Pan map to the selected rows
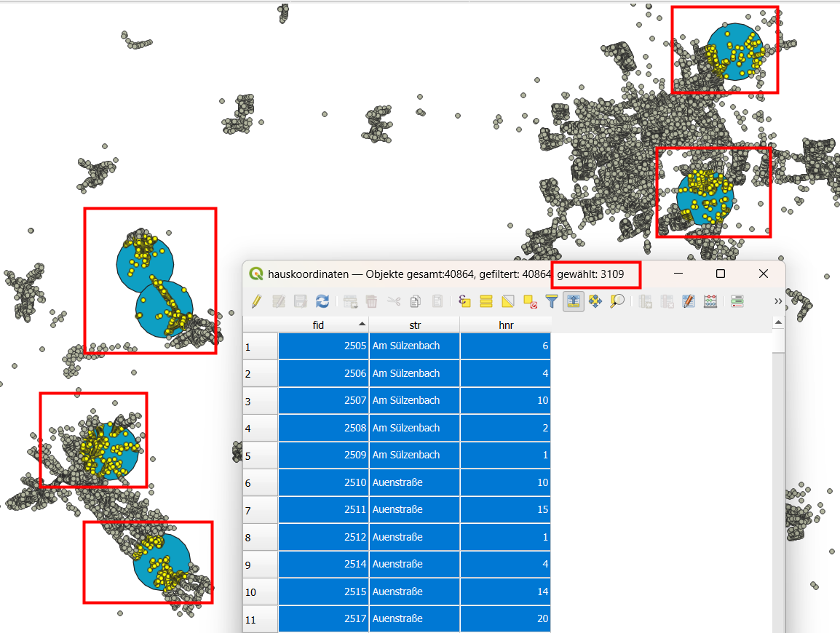Viewport: 840px width, 633px height. coord(595,301)
